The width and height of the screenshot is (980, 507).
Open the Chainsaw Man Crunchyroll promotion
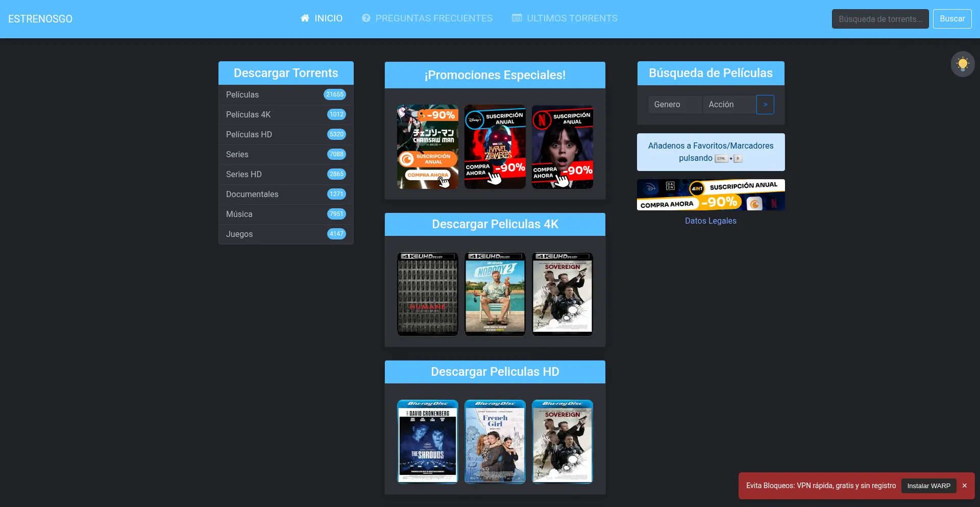coord(427,147)
